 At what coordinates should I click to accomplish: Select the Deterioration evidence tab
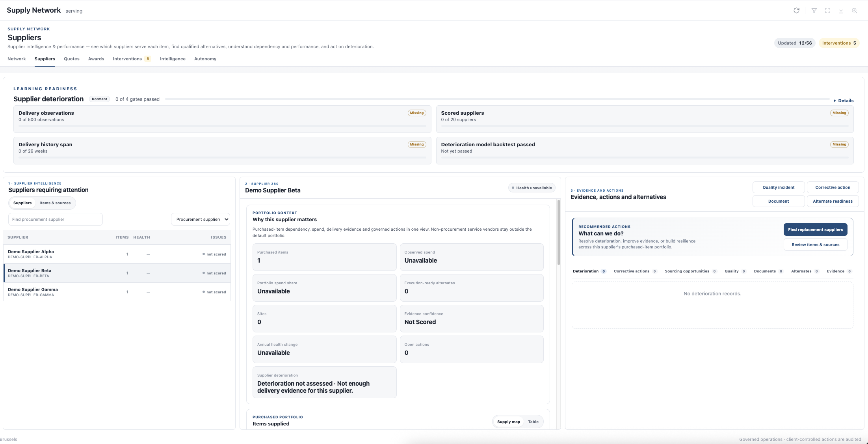pyautogui.click(x=589, y=271)
